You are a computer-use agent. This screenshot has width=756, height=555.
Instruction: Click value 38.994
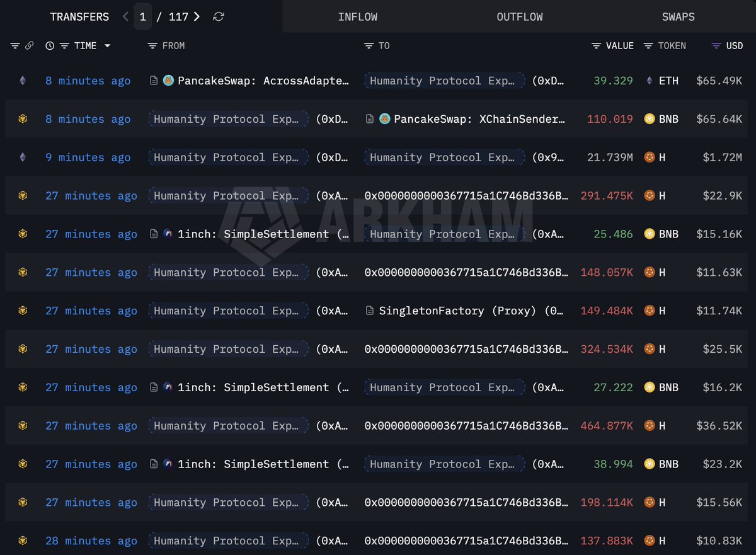[x=613, y=464]
